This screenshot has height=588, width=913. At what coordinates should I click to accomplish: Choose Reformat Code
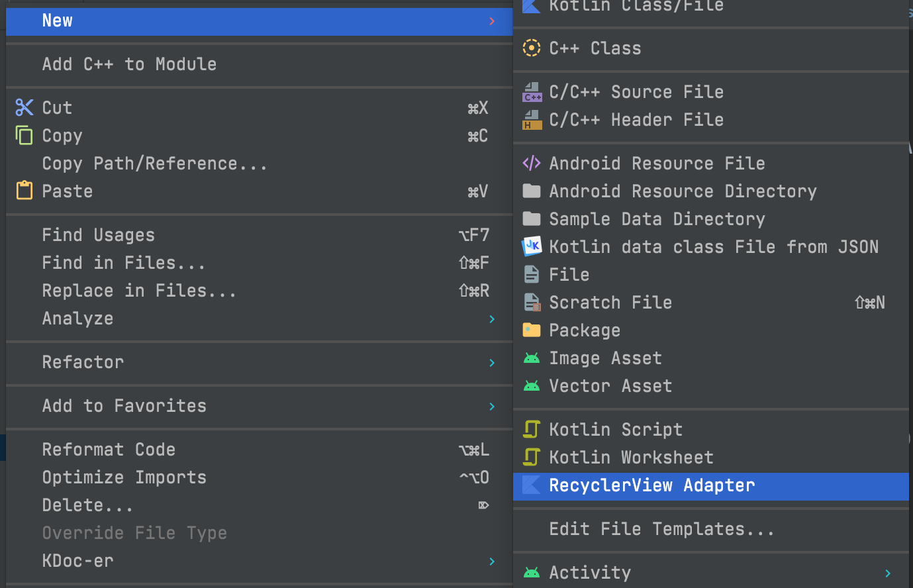(x=259, y=450)
